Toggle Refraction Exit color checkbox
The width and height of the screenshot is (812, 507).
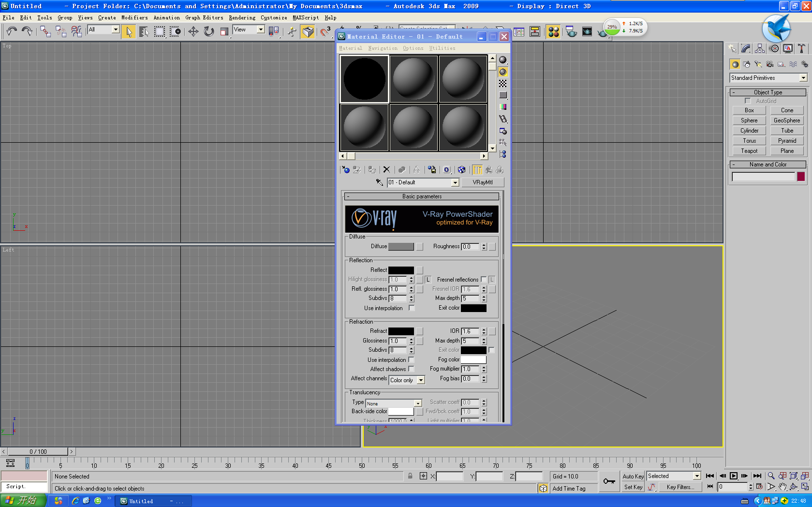click(491, 350)
